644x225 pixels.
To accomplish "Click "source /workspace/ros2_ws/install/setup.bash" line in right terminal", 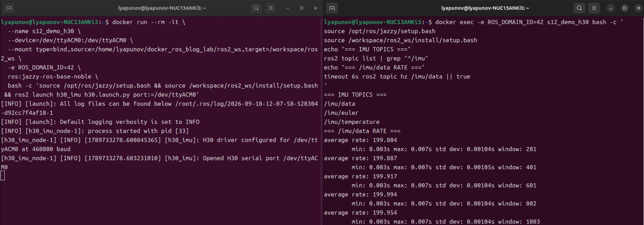I will pyautogui.click(x=400, y=40).
